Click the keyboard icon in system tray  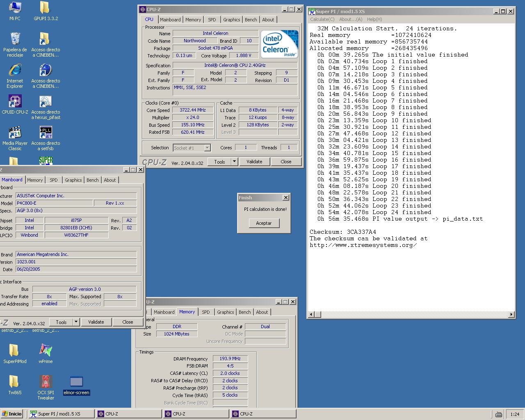click(498, 414)
